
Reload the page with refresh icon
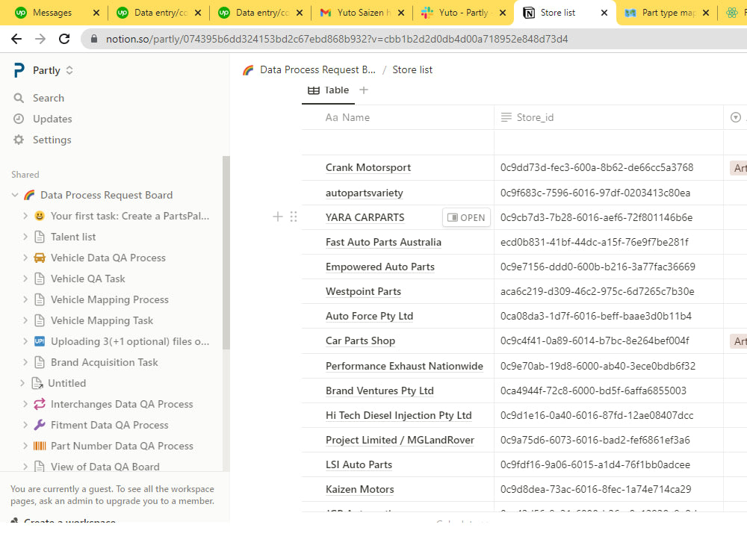64,39
